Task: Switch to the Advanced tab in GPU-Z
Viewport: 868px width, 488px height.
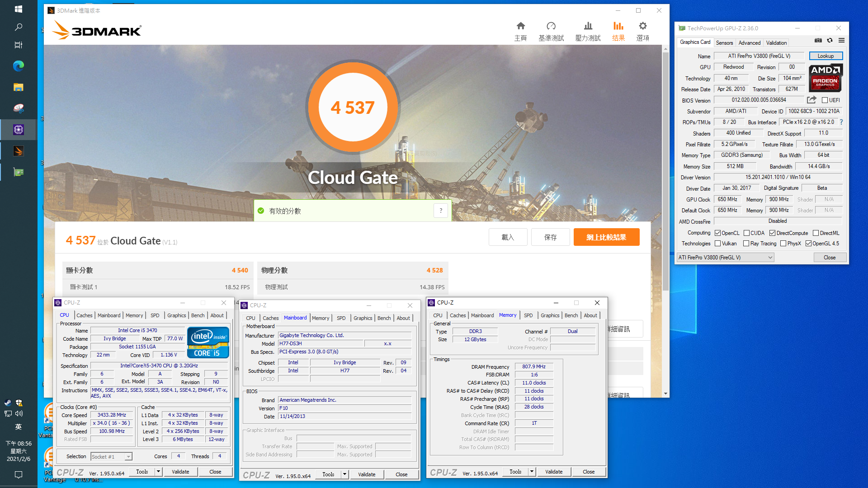Action: [x=749, y=43]
